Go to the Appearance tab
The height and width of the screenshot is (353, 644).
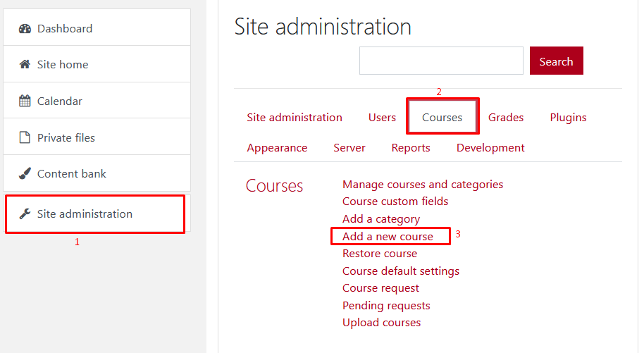coord(277,148)
